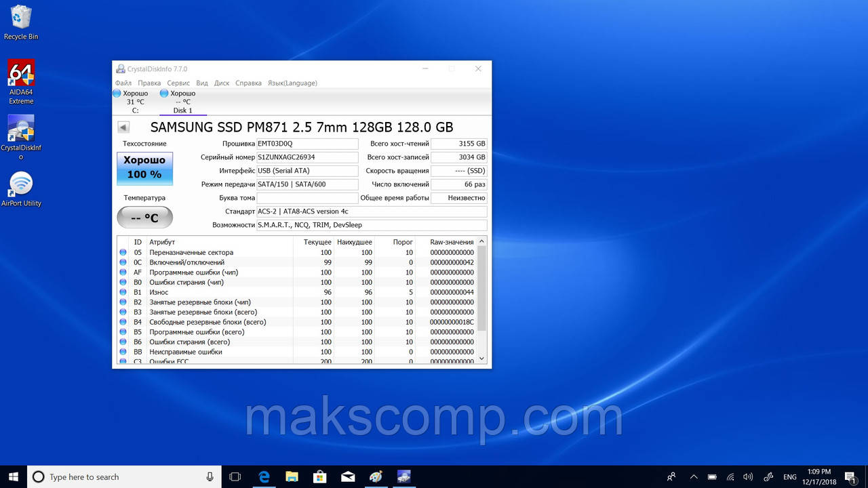Click the empty Буква тома field
Viewport: 868px width, 488px height.
coord(307,198)
